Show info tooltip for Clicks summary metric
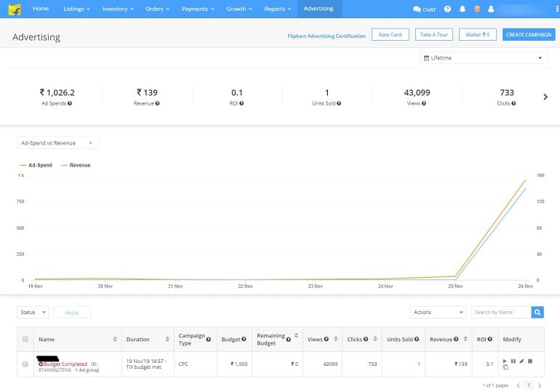 tap(513, 103)
